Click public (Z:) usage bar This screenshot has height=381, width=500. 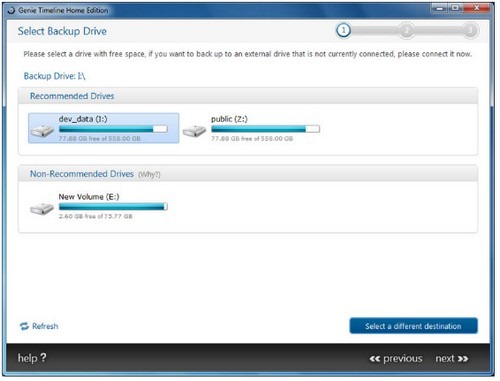click(265, 129)
